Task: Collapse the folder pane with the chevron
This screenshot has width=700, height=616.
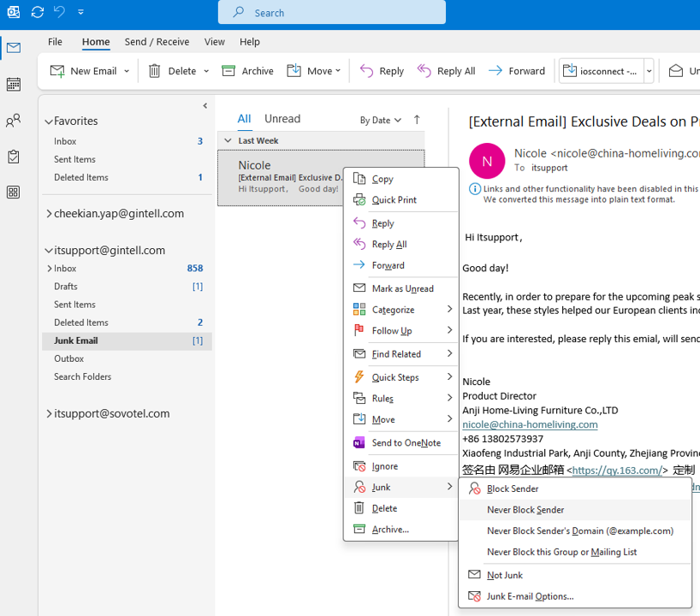Action: pyautogui.click(x=205, y=106)
